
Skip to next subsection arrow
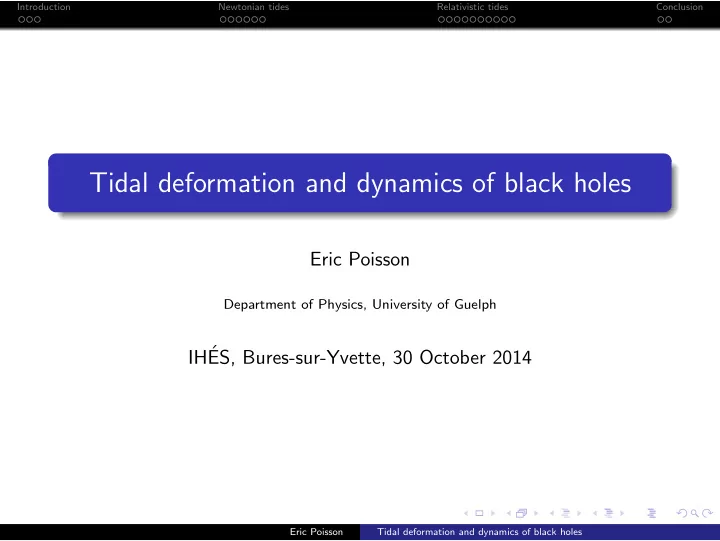579,513
